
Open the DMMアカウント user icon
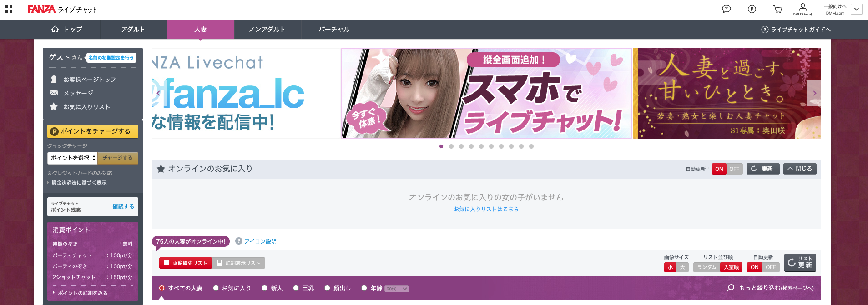click(803, 9)
